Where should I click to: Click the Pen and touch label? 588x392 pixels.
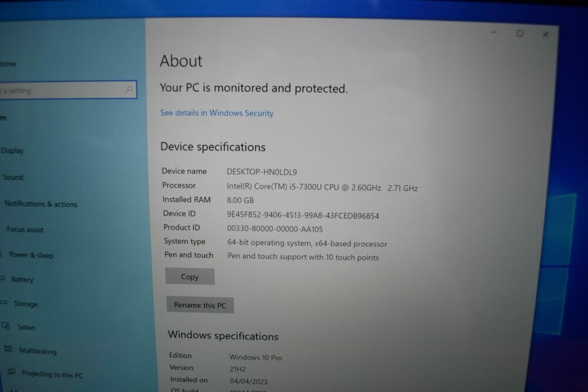click(x=189, y=255)
